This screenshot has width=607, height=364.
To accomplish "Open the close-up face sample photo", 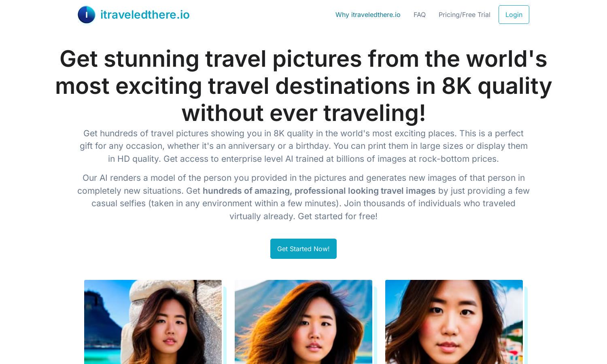I will pos(454,322).
